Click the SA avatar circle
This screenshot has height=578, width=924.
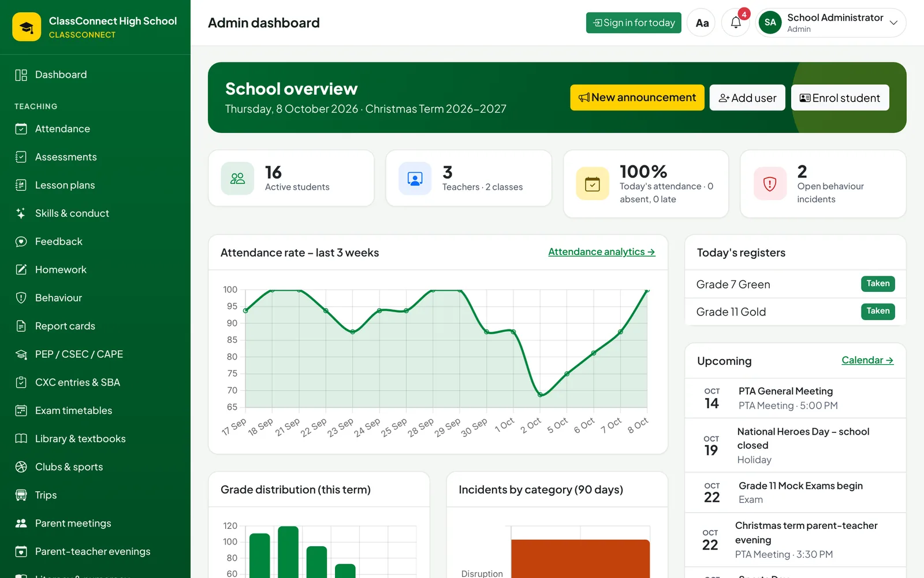770,23
